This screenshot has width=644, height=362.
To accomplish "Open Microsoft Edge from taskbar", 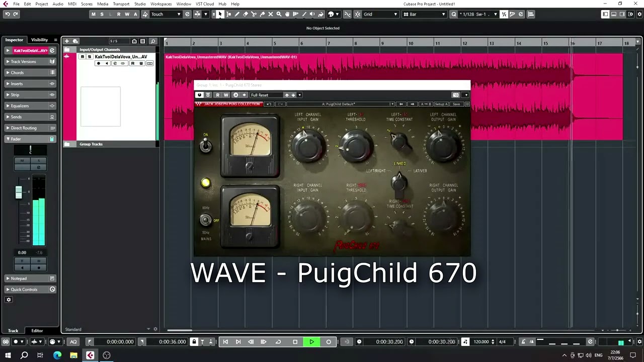I will coord(57,355).
